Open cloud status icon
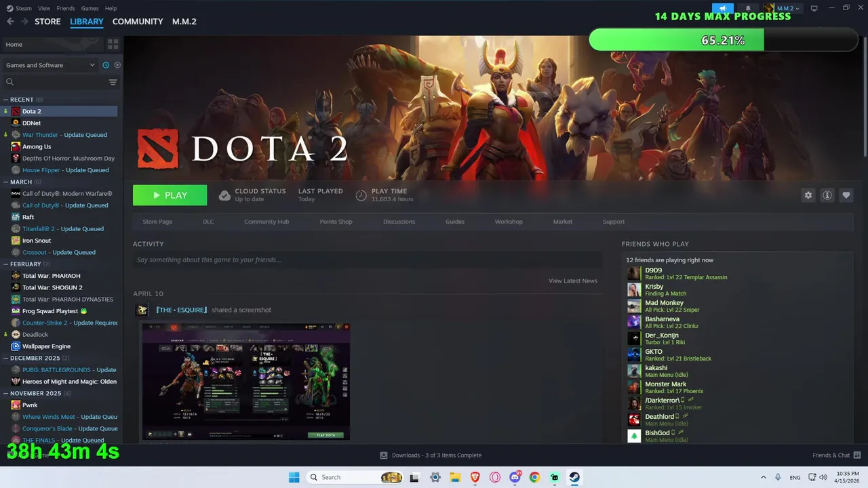This screenshot has width=868, height=488. 224,195
